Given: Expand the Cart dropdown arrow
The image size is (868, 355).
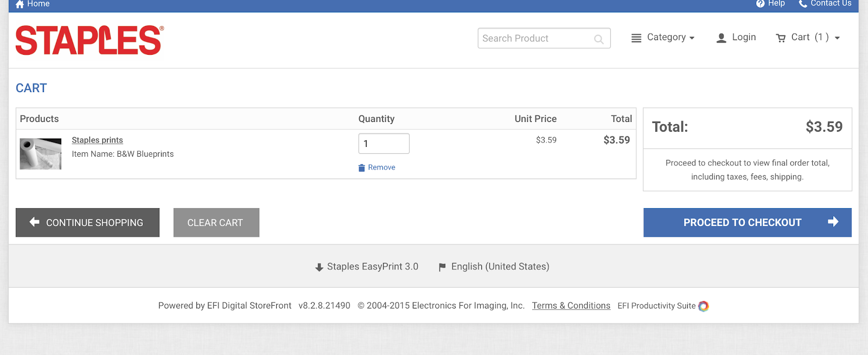Looking at the screenshot, I should point(837,38).
